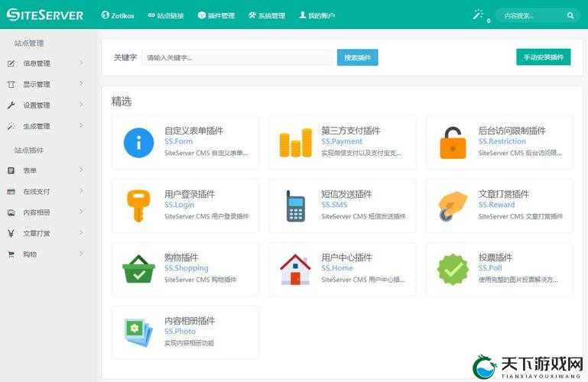Image resolution: width=588 pixels, height=382 pixels.
Task: Click the 显示管理 shirt icon
Action: coord(11,84)
